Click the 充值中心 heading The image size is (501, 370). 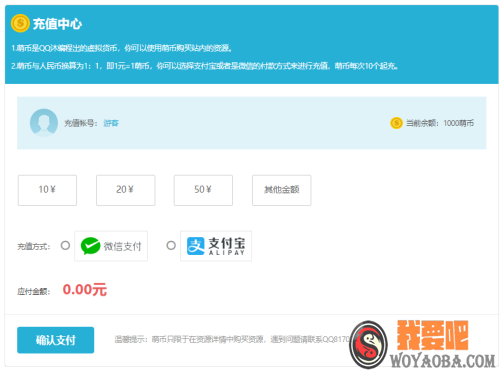(x=57, y=24)
